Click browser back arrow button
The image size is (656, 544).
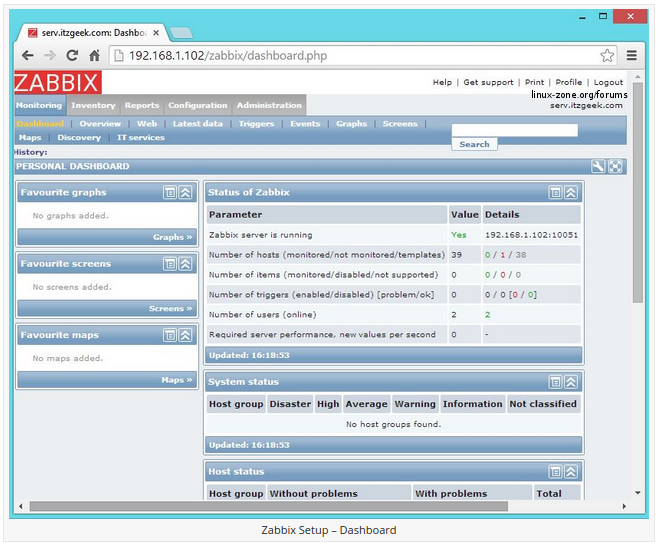click(x=28, y=56)
